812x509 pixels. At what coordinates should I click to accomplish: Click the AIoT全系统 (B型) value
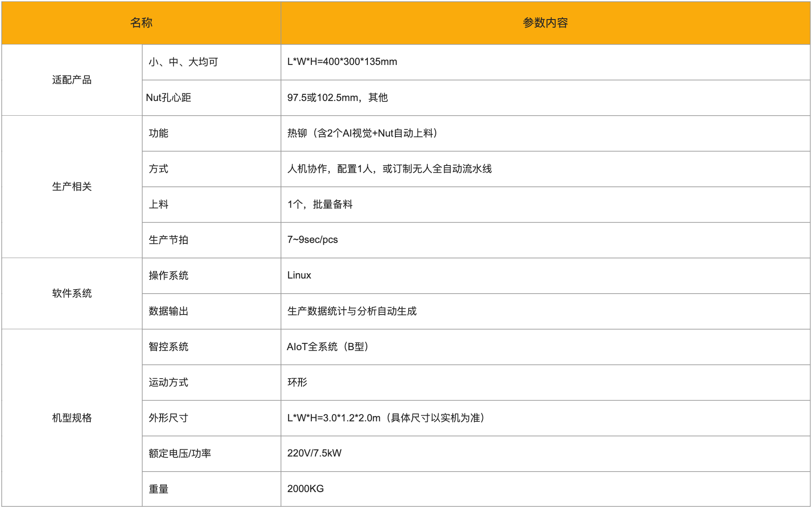pos(327,347)
